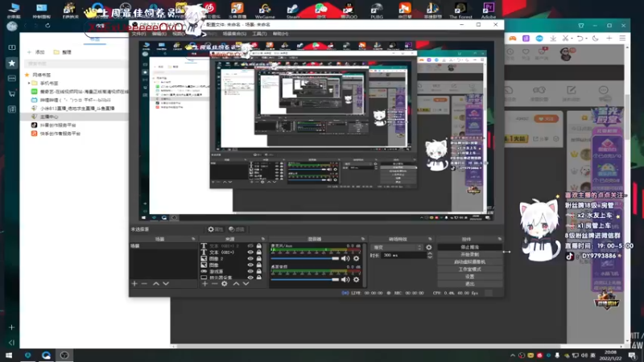644x362 pixels.
Task: Move scene up in Scenes panel
Action: point(156,284)
